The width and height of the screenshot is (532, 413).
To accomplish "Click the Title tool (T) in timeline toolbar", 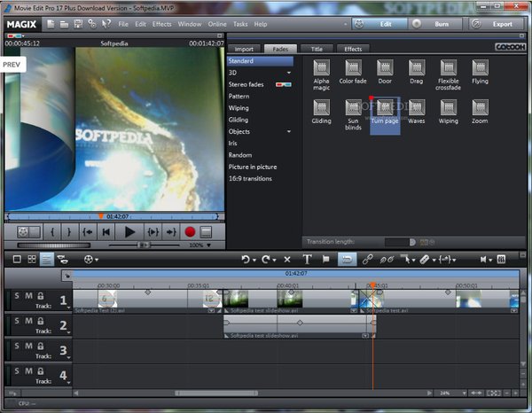I will [x=307, y=259].
